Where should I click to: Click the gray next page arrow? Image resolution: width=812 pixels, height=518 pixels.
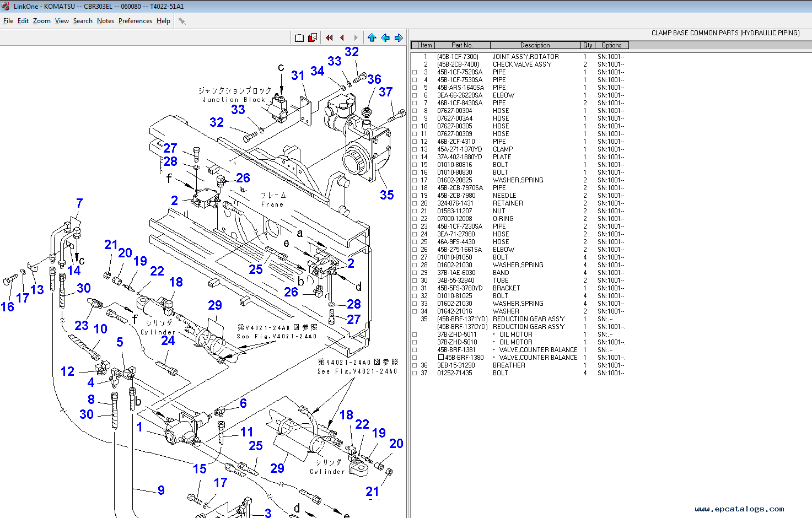356,38
